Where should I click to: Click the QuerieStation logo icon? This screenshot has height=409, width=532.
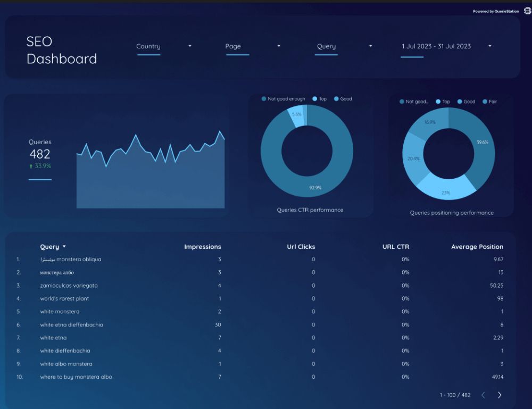528,11
